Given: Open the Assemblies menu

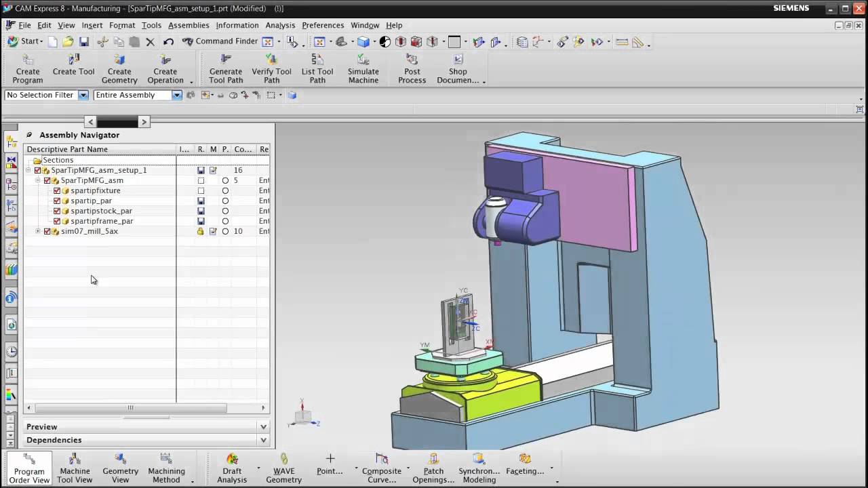Looking at the screenshot, I should point(189,25).
